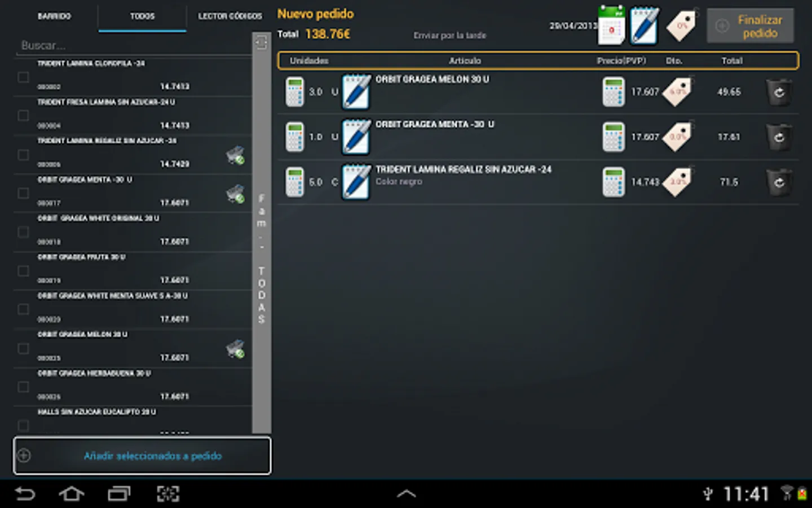Open Android recent apps button

pyautogui.click(x=119, y=494)
